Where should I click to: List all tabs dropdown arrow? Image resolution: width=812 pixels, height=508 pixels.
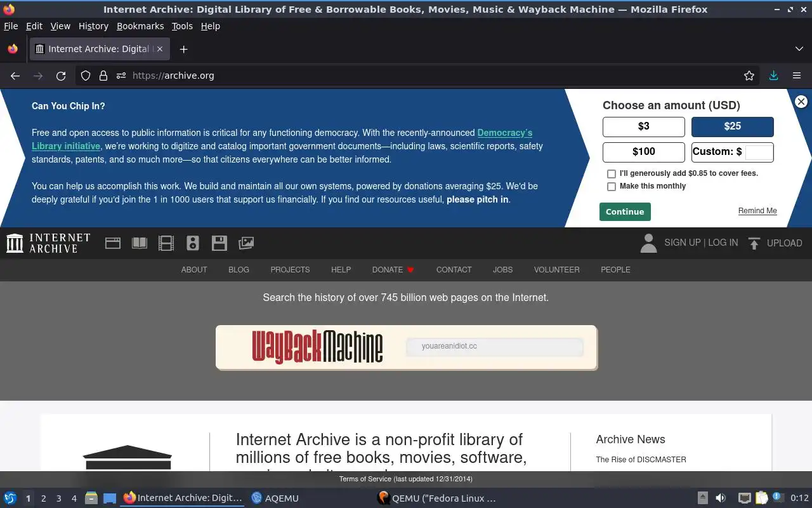tap(799, 49)
